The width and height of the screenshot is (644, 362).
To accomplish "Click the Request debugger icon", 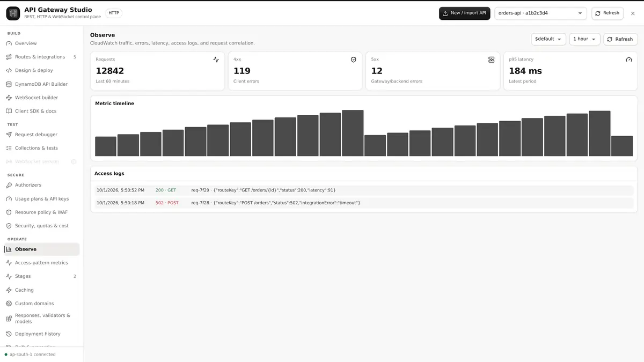I will coord(9,135).
